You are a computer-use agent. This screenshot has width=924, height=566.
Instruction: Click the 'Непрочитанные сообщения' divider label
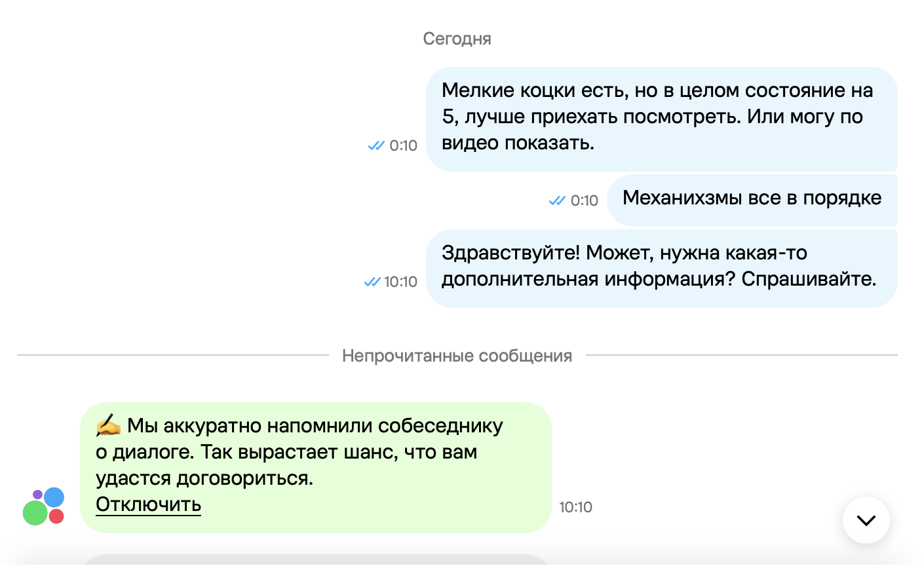point(457,356)
